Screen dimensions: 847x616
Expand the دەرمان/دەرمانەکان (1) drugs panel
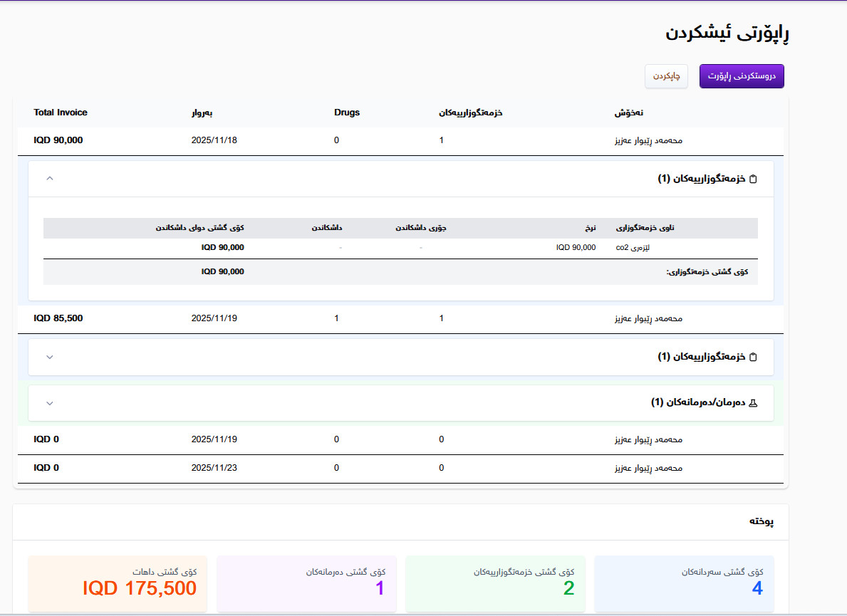click(x=50, y=403)
